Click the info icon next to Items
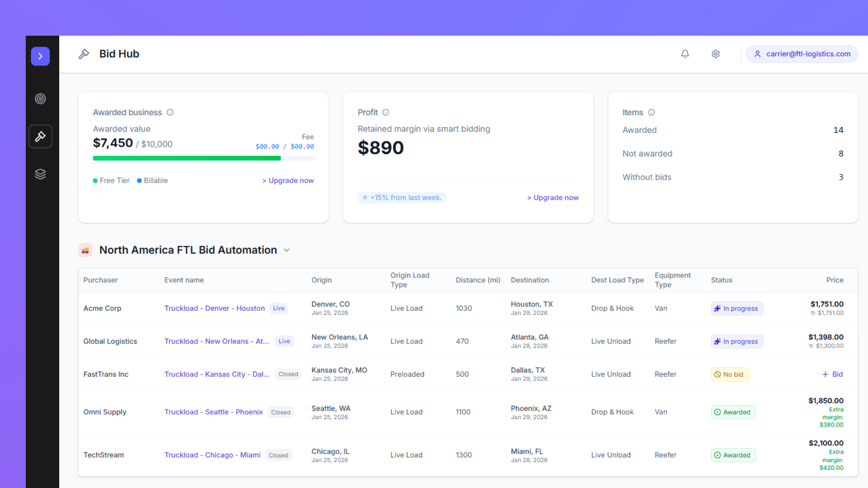The width and height of the screenshot is (868, 488). (651, 113)
